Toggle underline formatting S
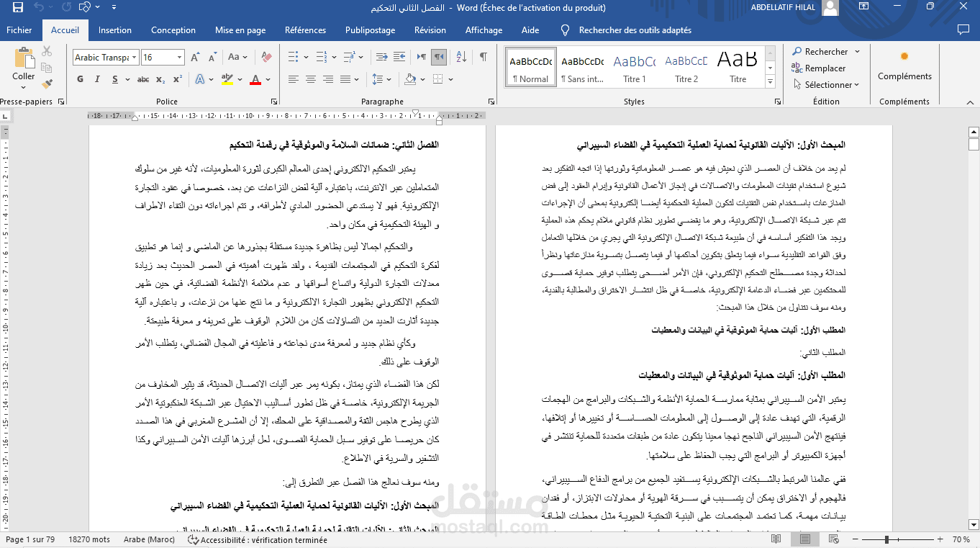This screenshot has width=980, height=548. [x=114, y=79]
